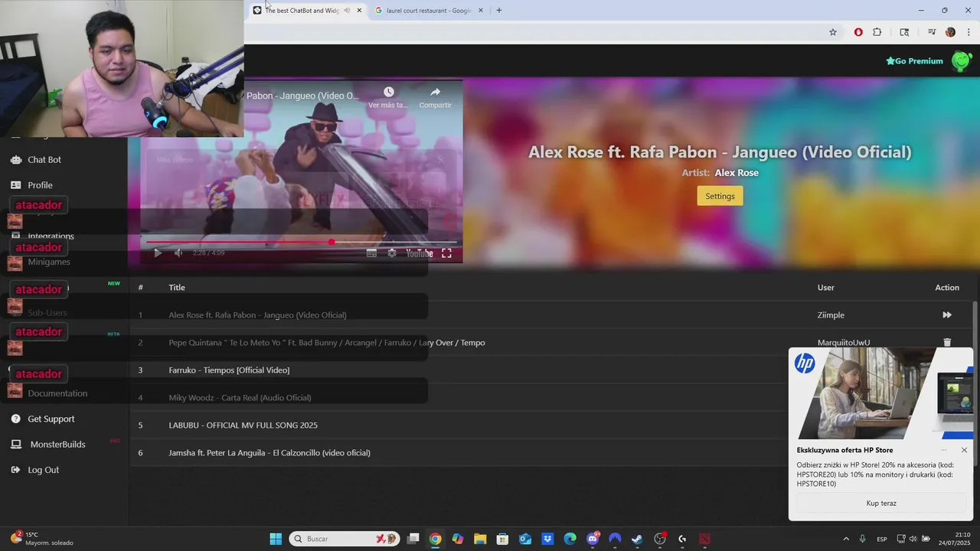Open Chrome profile avatar
The height and width of the screenshot is (551, 980).
point(951,32)
